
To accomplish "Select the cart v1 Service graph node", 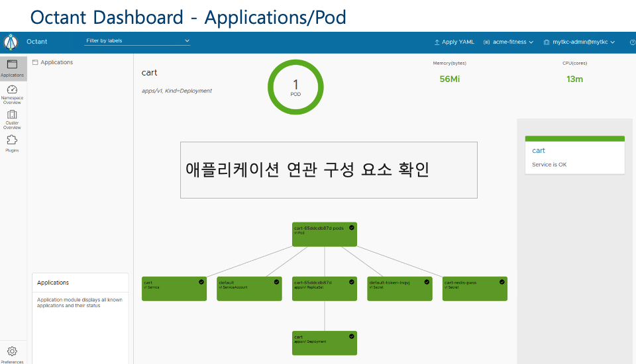I will 174,289.
